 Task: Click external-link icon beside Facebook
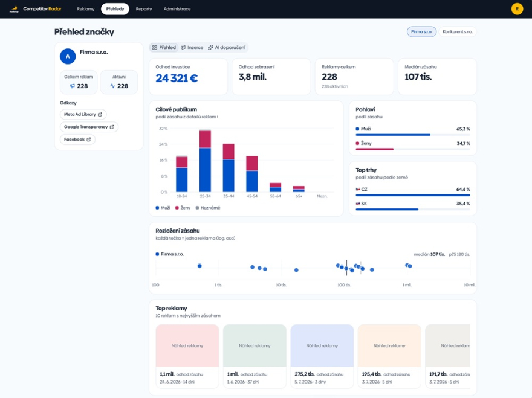coord(89,140)
